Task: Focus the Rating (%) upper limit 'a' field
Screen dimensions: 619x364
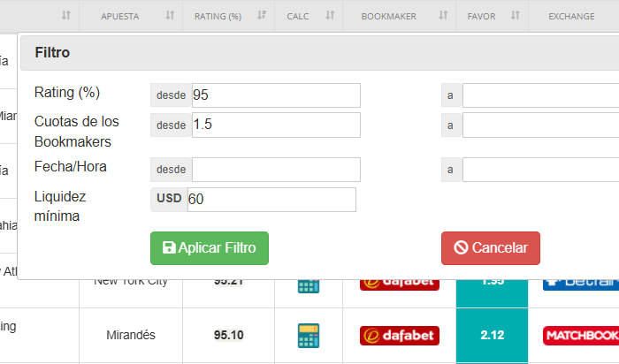Action: [x=539, y=95]
